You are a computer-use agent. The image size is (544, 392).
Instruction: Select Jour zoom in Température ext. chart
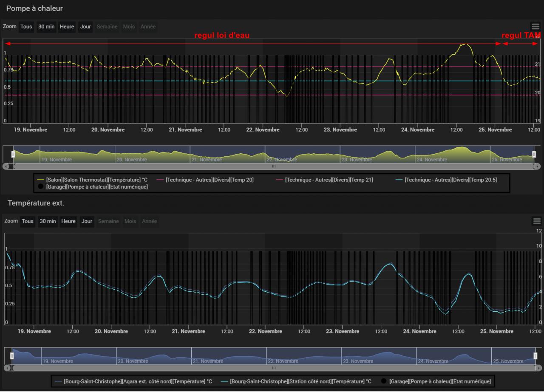[87, 221]
